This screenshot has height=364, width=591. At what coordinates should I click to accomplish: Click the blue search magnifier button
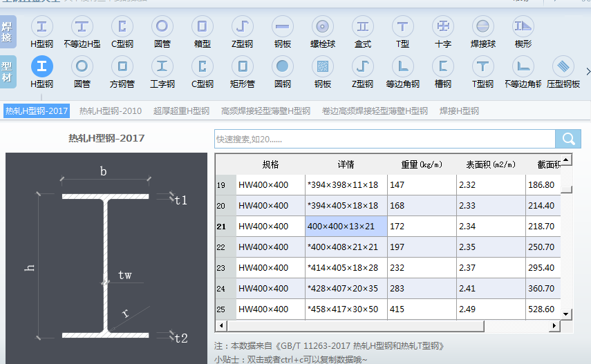[x=568, y=139]
